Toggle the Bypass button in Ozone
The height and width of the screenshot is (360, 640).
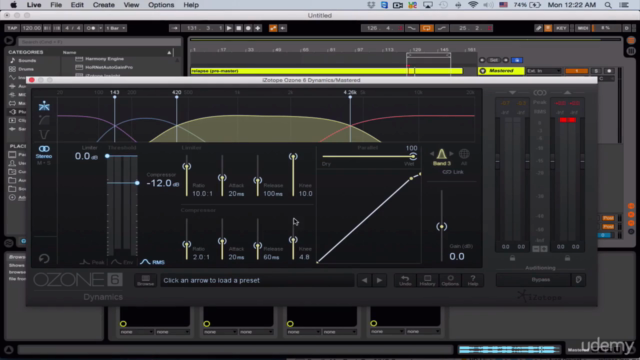tap(540, 280)
